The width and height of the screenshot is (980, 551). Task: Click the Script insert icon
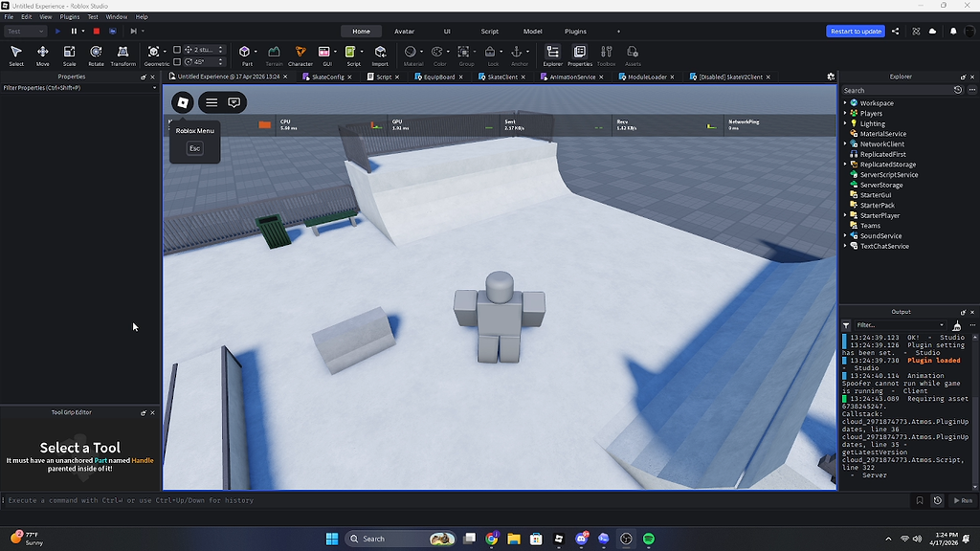coord(350,52)
